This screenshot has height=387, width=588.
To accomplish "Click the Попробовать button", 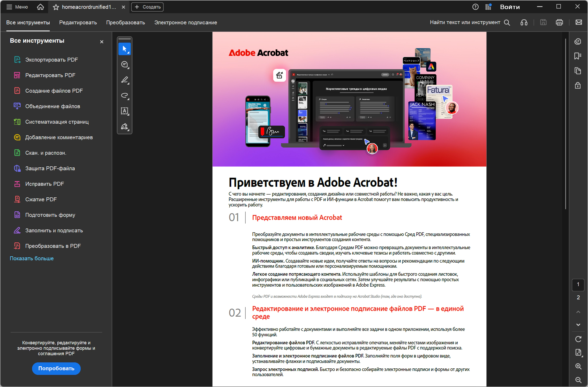I will 56,368.
